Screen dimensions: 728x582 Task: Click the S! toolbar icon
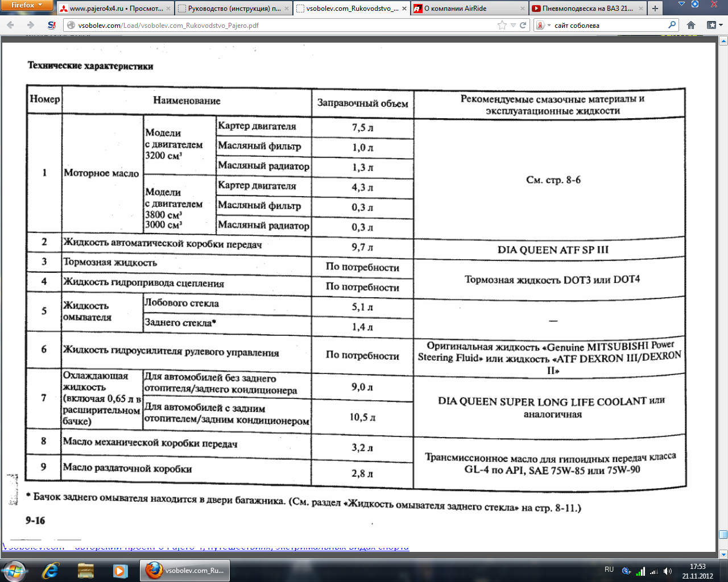pos(52,25)
